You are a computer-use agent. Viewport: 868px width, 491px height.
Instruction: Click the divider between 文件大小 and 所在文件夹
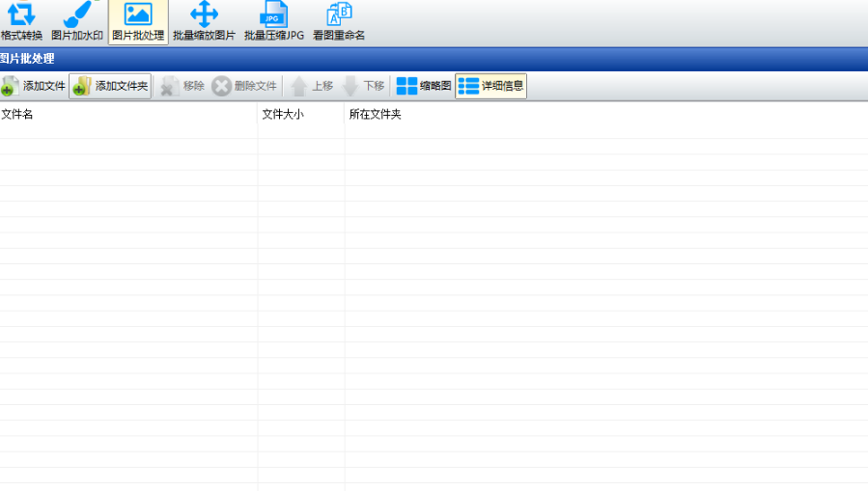(x=345, y=114)
